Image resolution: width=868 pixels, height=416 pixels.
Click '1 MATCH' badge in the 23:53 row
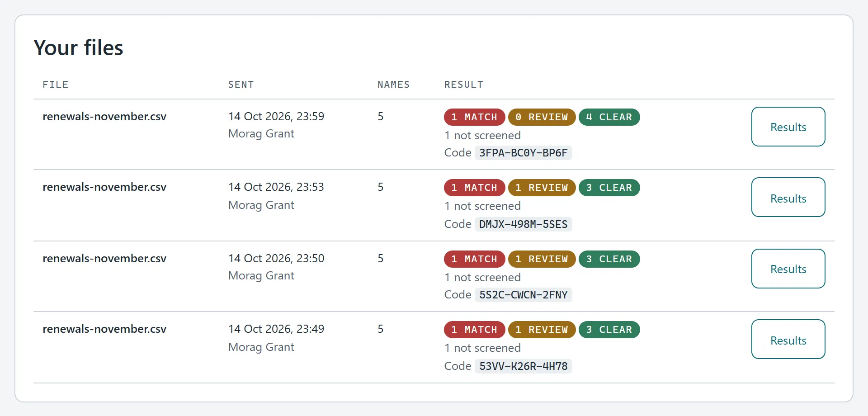pyautogui.click(x=474, y=188)
